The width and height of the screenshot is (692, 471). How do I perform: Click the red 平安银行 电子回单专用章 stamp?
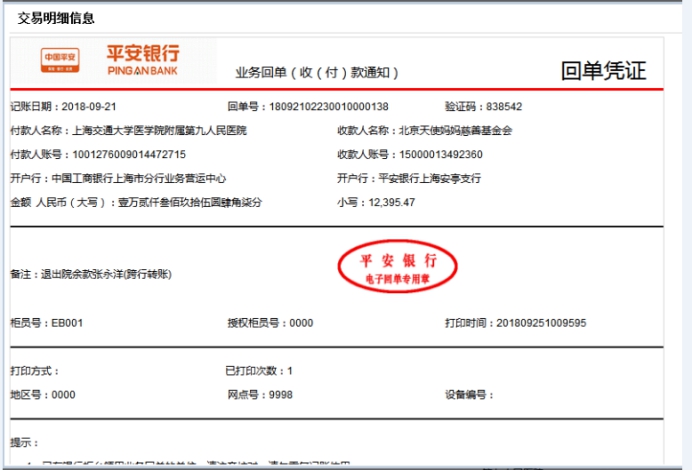click(x=397, y=267)
